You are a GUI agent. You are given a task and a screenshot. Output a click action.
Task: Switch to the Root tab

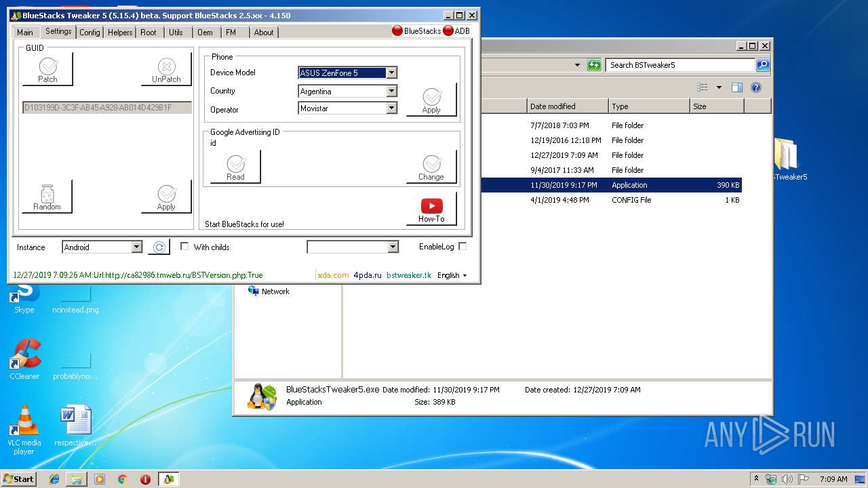pos(149,33)
